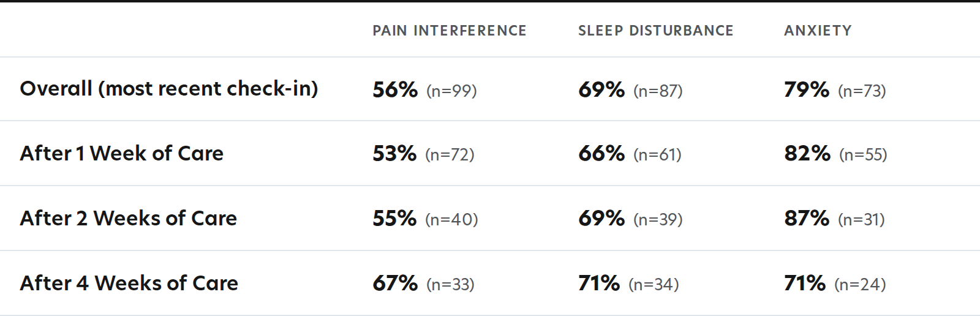The height and width of the screenshot is (316, 980).
Task: Click the Pain Interference column header
Action: 450,31
